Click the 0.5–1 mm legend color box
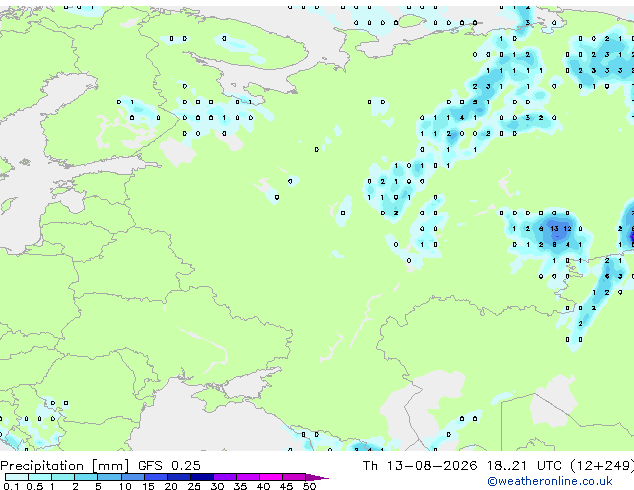This screenshot has width=634, height=490. [40, 477]
